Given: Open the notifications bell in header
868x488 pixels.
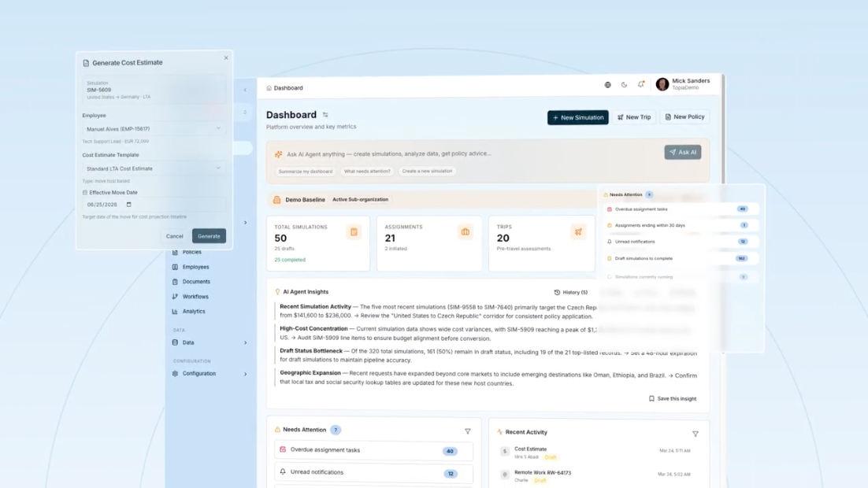Looking at the screenshot, I should coord(640,85).
